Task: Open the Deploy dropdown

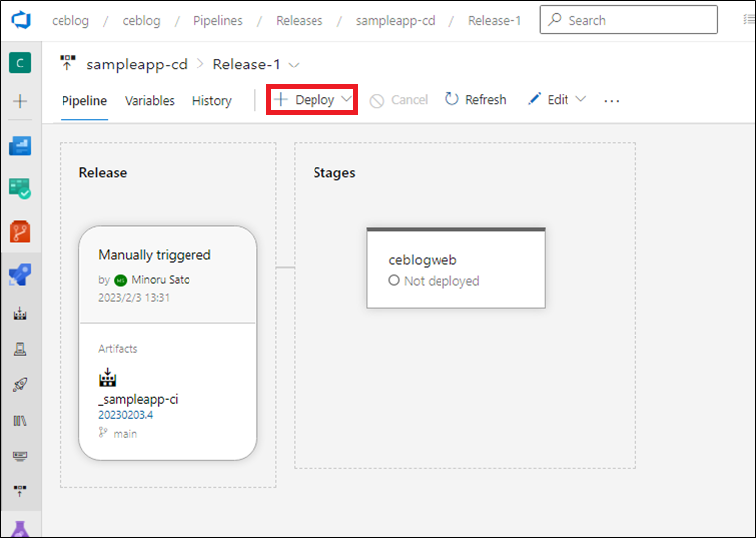Action: [312, 100]
